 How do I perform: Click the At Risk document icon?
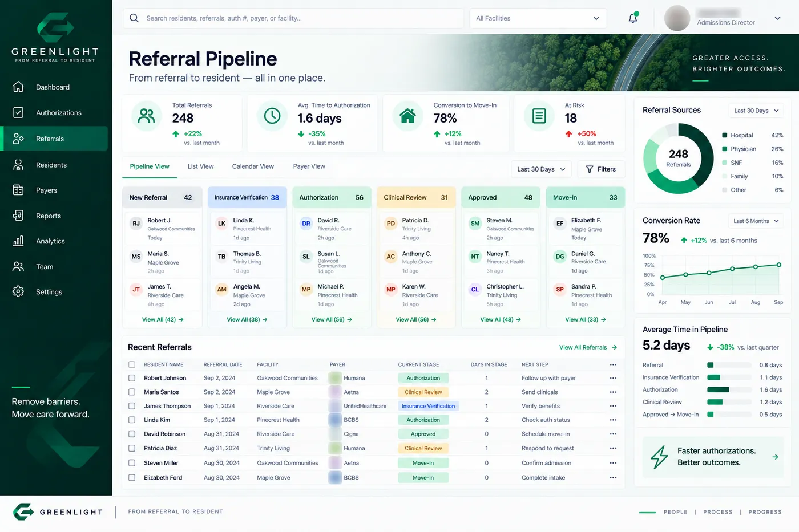(x=539, y=116)
